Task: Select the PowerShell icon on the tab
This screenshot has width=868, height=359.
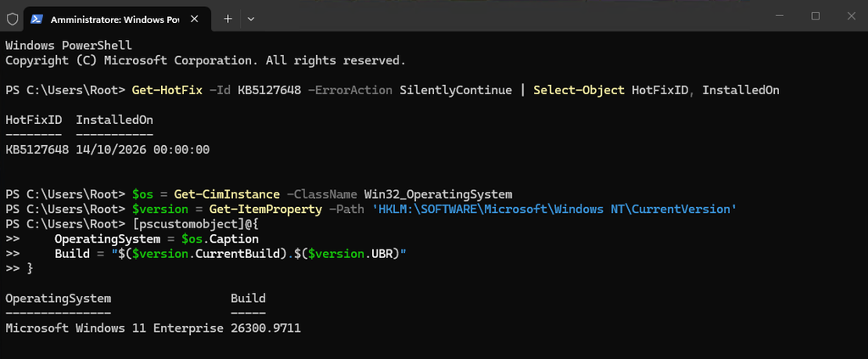Action: point(36,19)
